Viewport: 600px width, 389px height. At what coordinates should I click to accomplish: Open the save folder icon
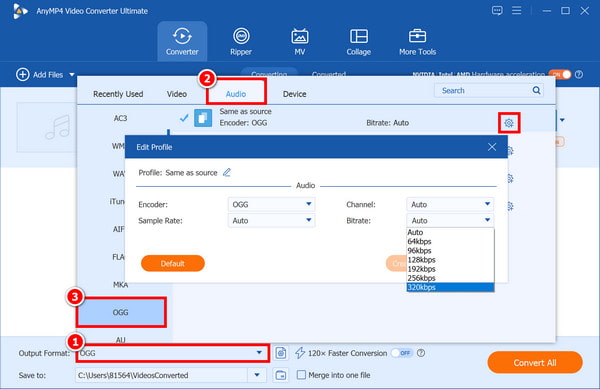coord(280,375)
